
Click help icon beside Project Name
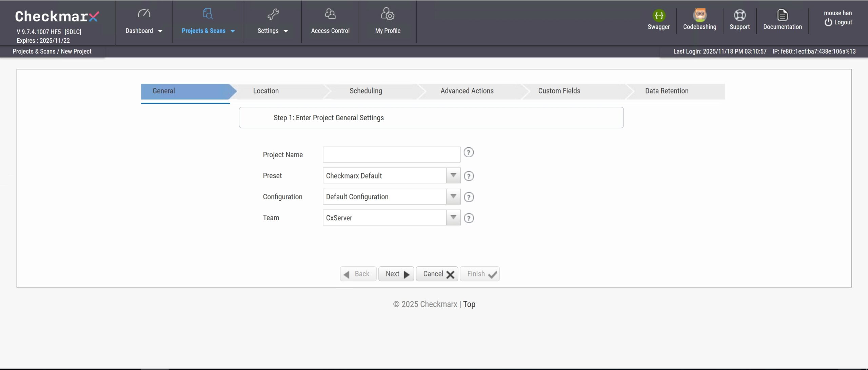point(468,152)
